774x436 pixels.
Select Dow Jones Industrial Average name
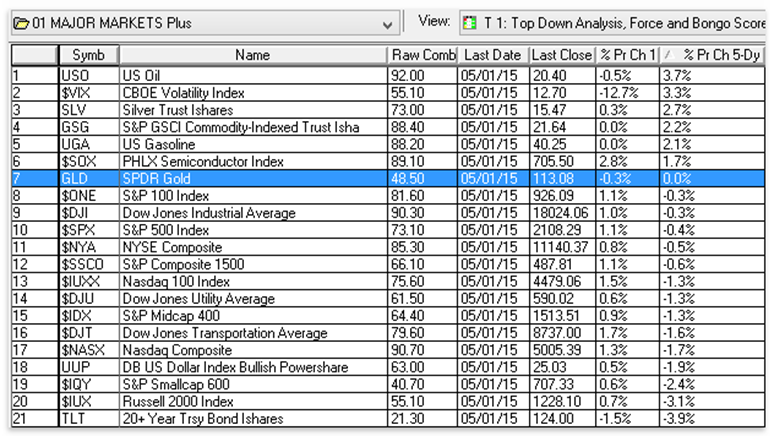pos(253,213)
